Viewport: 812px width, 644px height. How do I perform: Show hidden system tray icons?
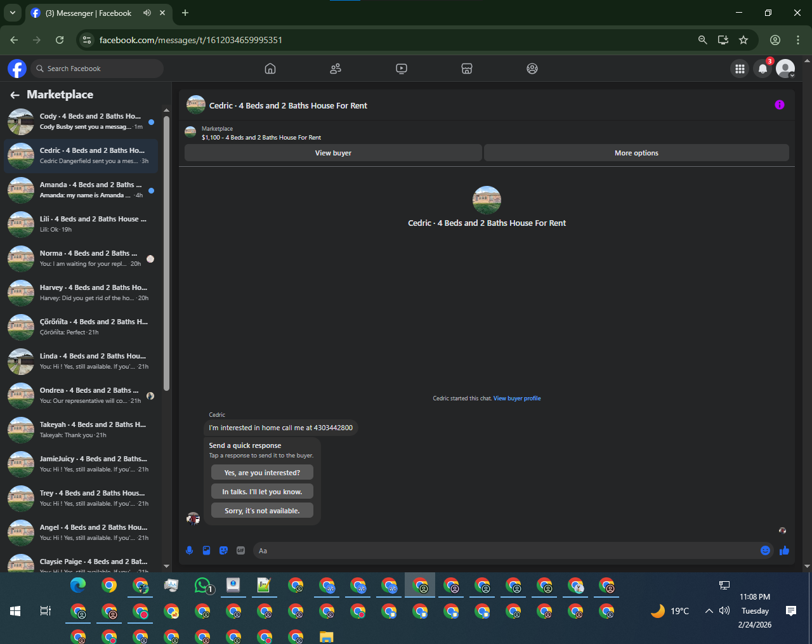(709, 611)
